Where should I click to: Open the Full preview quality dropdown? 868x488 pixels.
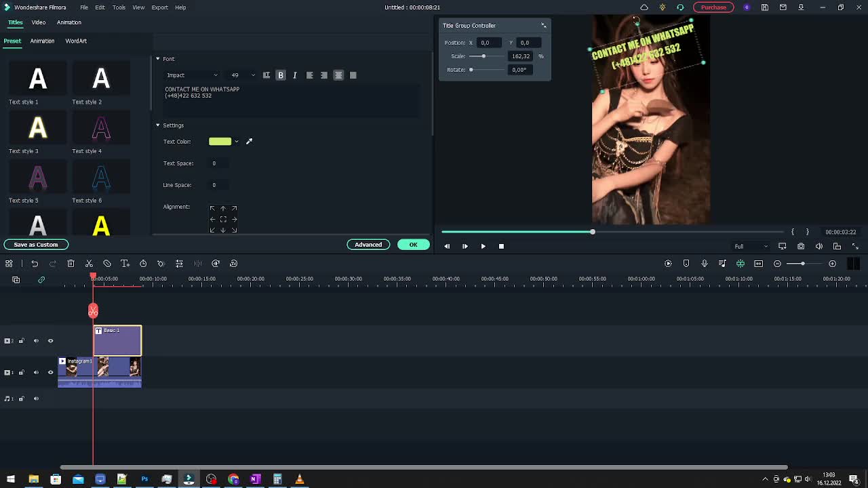click(x=749, y=246)
